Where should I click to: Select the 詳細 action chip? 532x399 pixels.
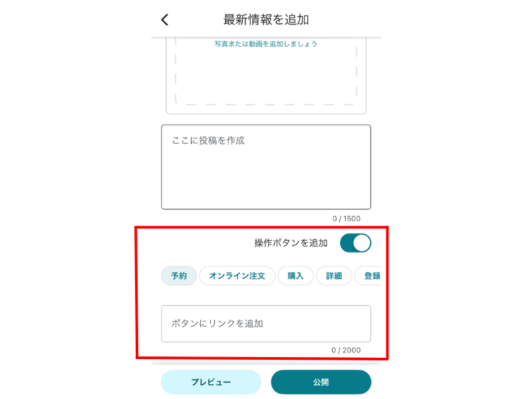click(x=334, y=276)
